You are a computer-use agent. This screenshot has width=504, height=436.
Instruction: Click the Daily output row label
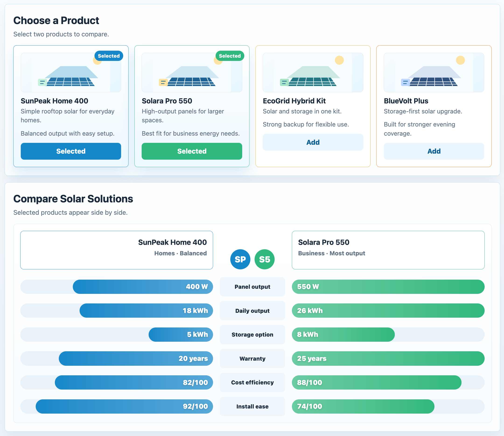[x=252, y=310]
